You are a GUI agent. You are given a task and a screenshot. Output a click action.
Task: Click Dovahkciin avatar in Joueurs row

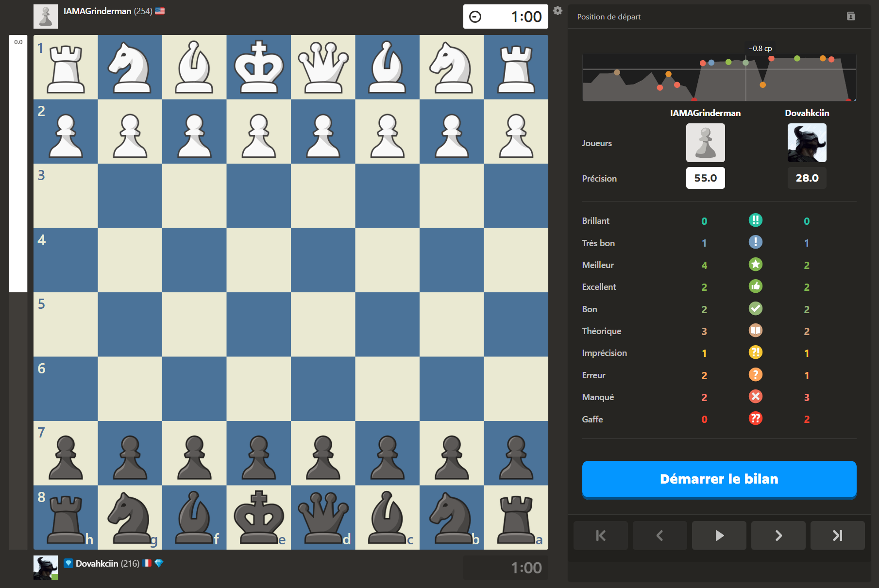click(x=807, y=143)
